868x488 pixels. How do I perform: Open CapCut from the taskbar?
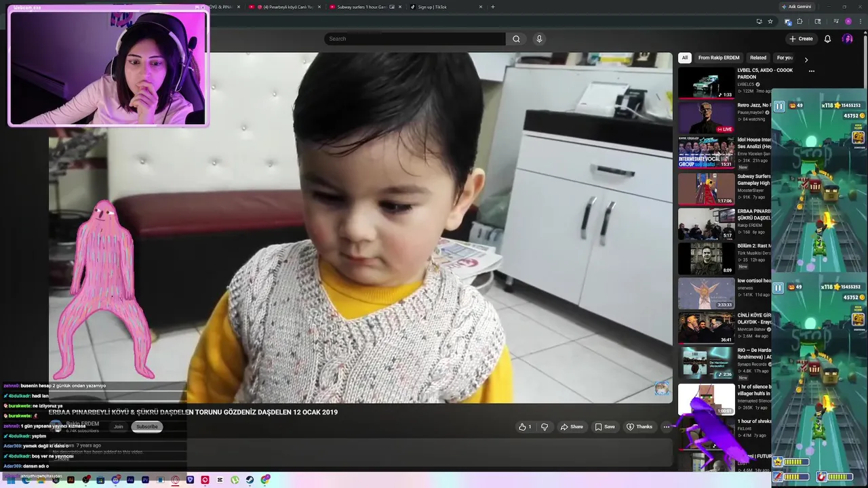pyautogui.click(x=220, y=480)
